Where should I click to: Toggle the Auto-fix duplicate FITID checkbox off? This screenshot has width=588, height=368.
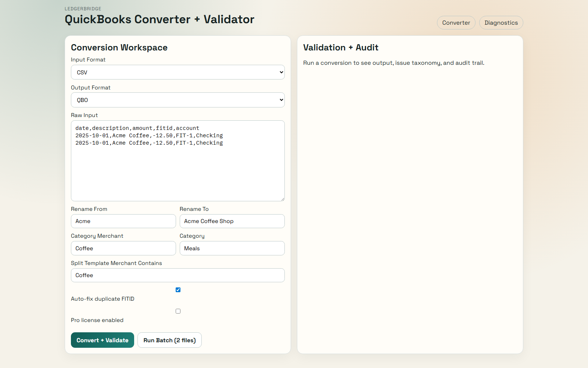coord(178,290)
